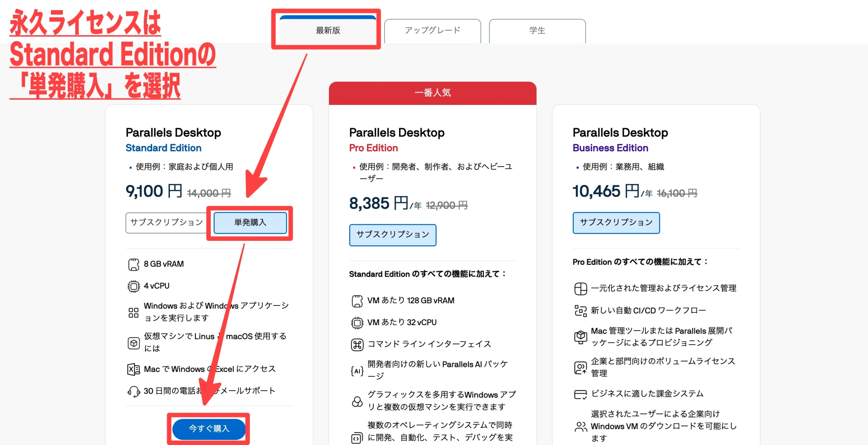Click '一元化された管理およびライセンス管理' text
The width and height of the screenshot is (868, 445).
click(x=664, y=288)
